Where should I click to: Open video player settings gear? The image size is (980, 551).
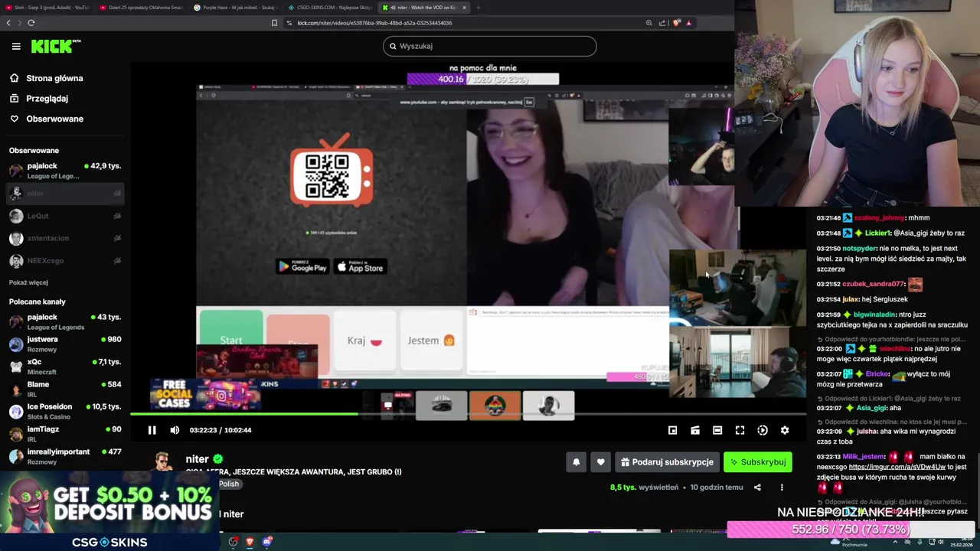(x=785, y=430)
